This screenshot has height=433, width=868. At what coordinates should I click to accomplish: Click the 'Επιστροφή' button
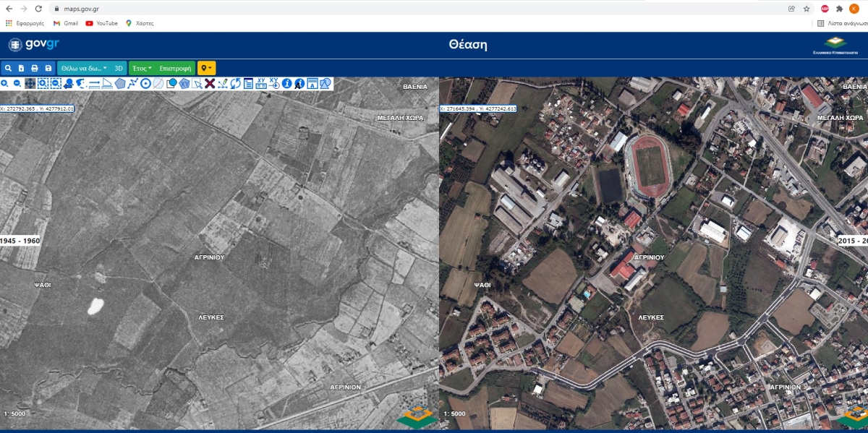pyautogui.click(x=175, y=68)
